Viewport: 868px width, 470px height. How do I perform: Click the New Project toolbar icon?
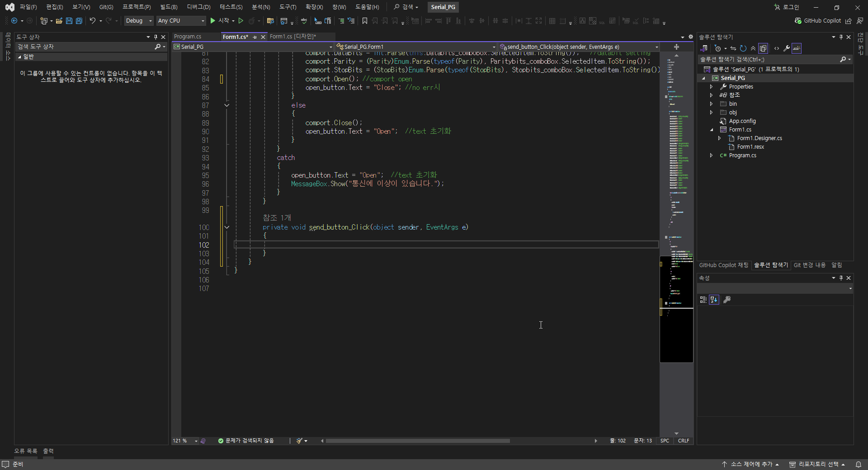44,21
